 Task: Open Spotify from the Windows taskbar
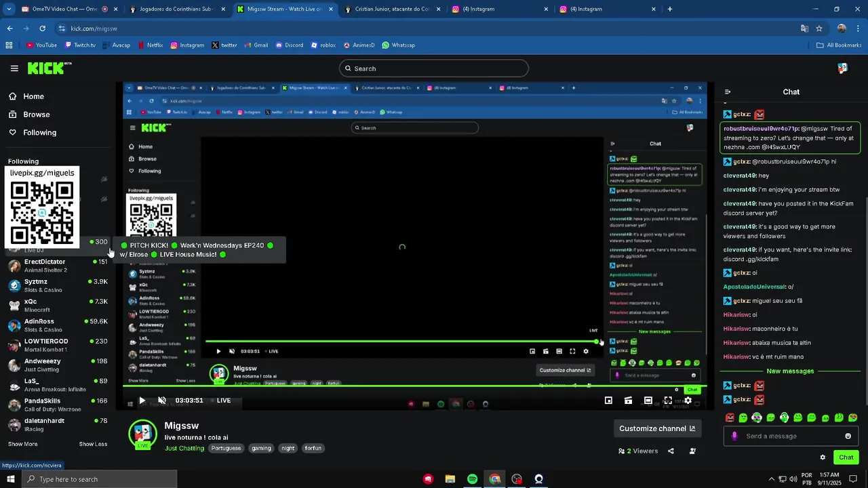pyautogui.click(x=472, y=479)
